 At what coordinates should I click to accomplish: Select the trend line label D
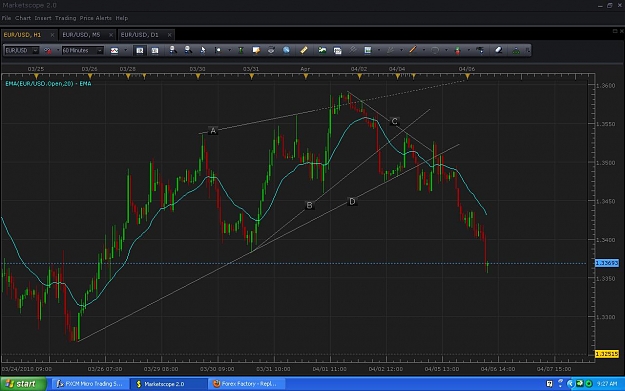352,201
